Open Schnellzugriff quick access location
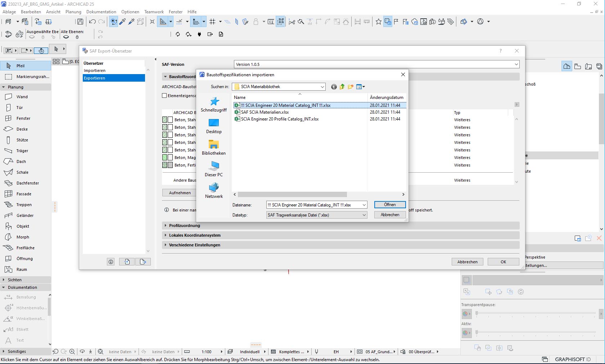 214,105
